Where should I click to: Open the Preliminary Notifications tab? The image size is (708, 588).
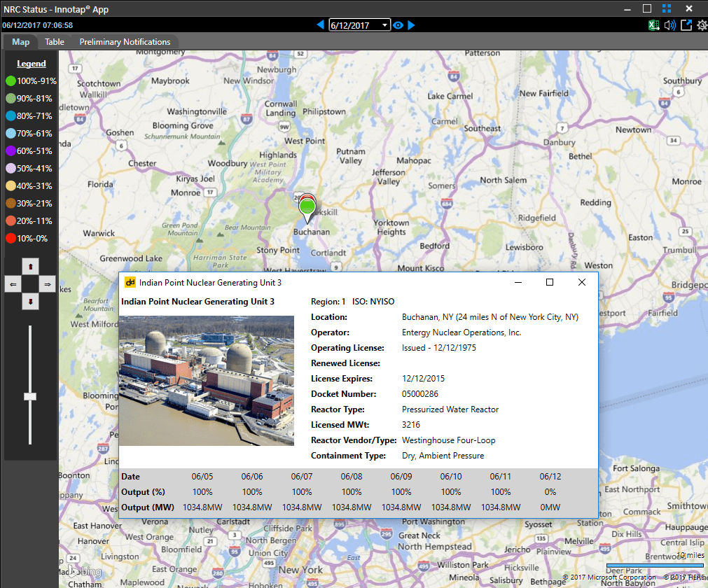click(x=125, y=42)
